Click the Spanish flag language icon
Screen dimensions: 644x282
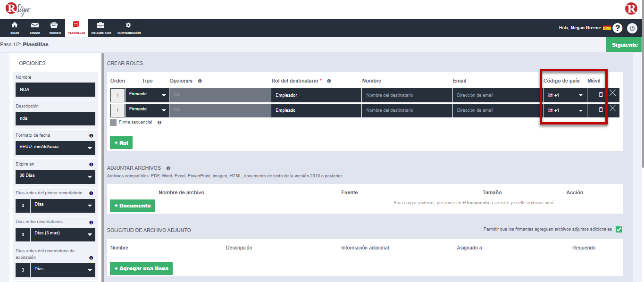(x=607, y=28)
